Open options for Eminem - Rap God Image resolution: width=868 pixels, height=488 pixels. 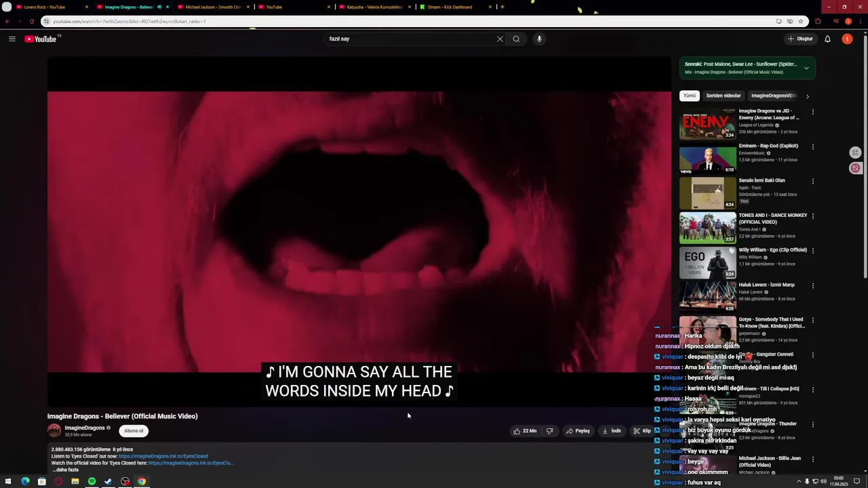point(812,146)
